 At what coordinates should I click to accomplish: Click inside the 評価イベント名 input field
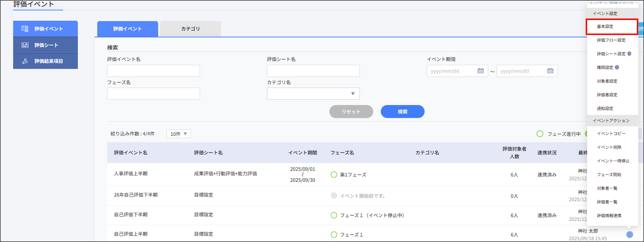[x=153, y=71]
